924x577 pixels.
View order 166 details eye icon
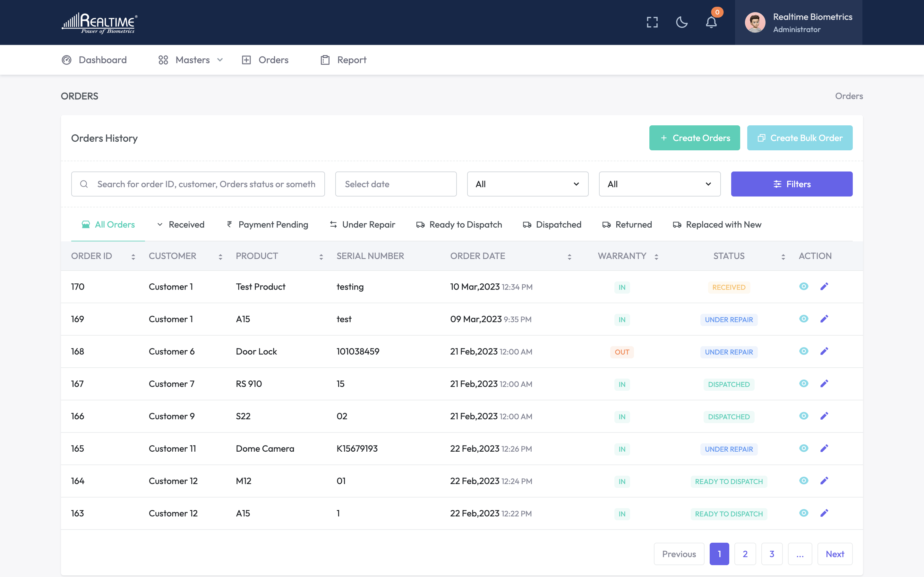(x=803, y=416)
